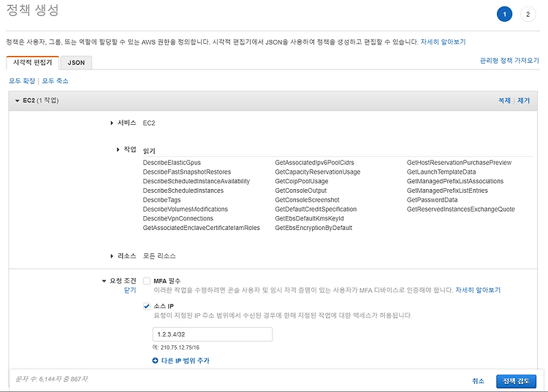This screenshot has width=548, height=392.
Task: Click 복제 for the EC2 block
Action: pyautogui.click(x=504, y=101)
